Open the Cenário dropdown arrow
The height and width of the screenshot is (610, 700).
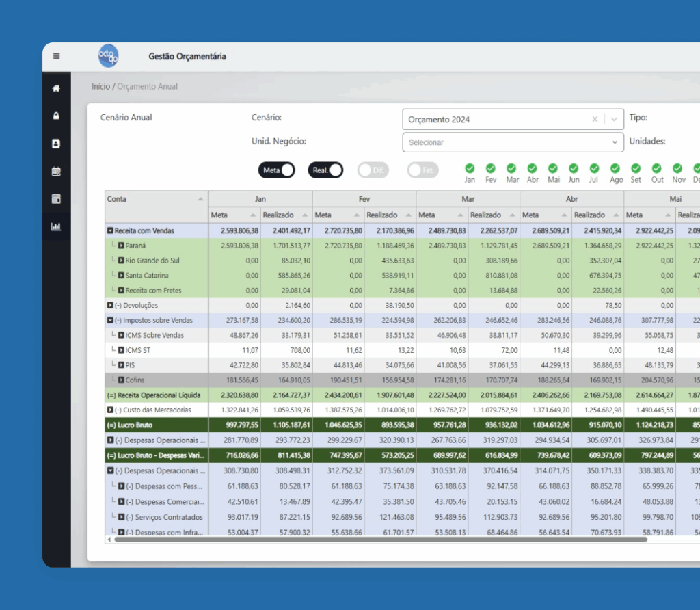615,120
